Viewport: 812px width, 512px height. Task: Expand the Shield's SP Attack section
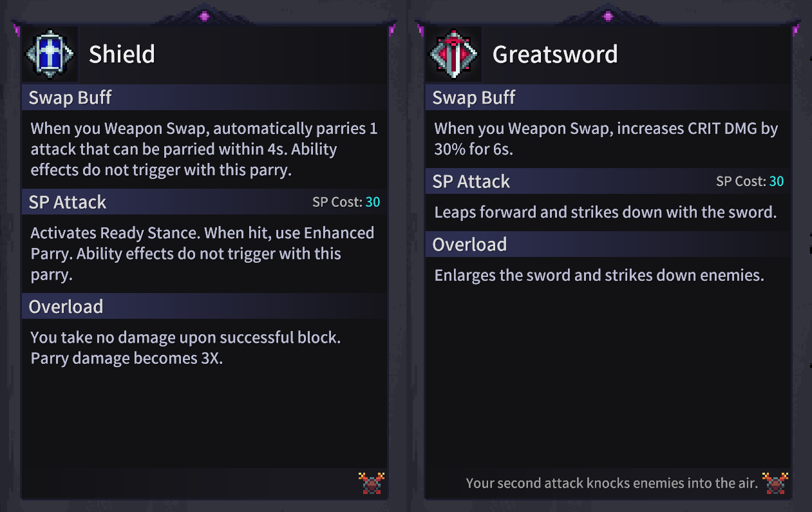coord(67,202)
